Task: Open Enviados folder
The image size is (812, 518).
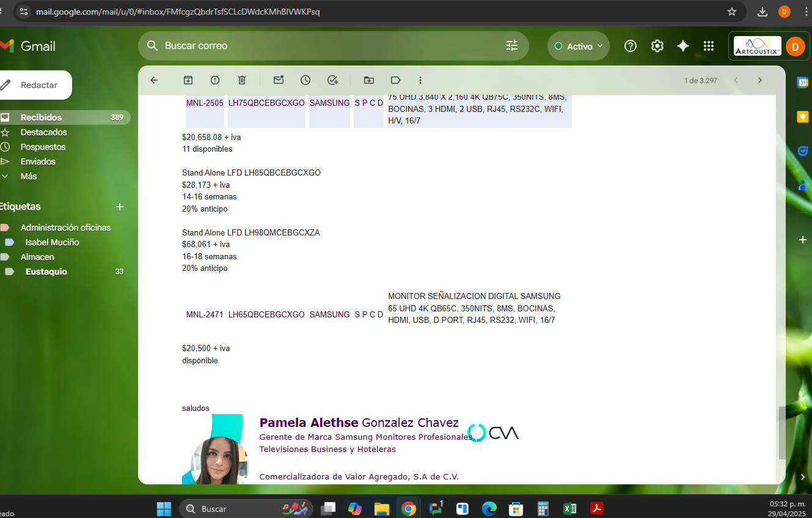Action: [38, 161]
